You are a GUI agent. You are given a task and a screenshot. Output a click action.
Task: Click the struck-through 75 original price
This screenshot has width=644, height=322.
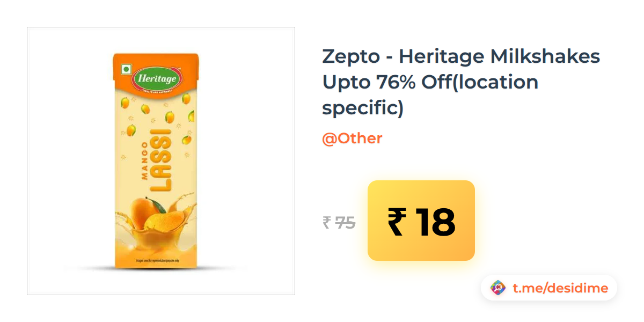click(x=345, y=222)
